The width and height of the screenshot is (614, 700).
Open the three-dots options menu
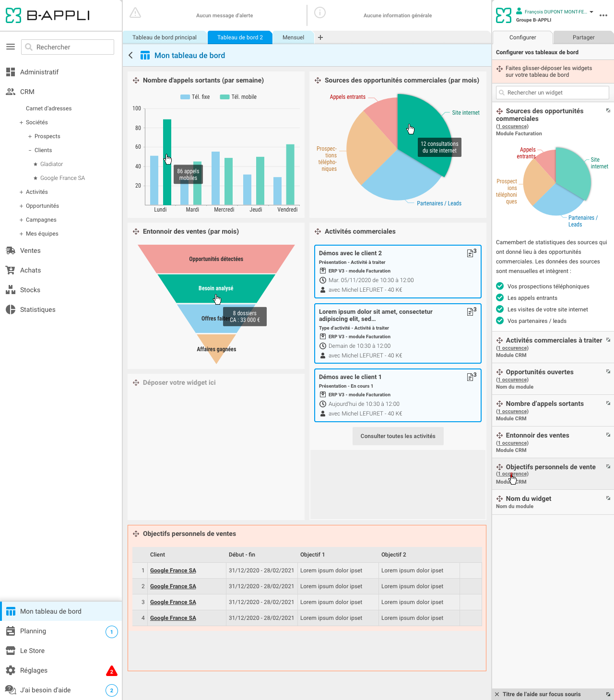(x=603, y=15)
